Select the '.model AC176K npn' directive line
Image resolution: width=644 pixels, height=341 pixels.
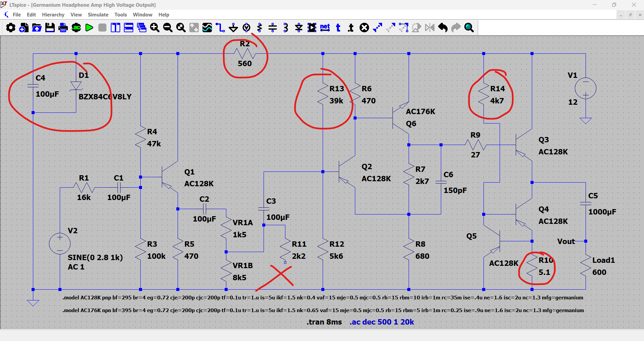click(323, 310)
